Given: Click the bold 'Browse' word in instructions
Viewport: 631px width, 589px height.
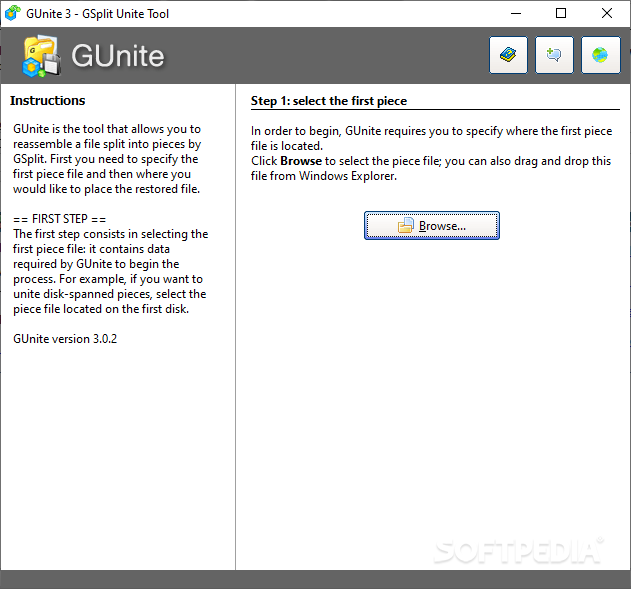Looking at the screenshot, I should coord(301,161).
